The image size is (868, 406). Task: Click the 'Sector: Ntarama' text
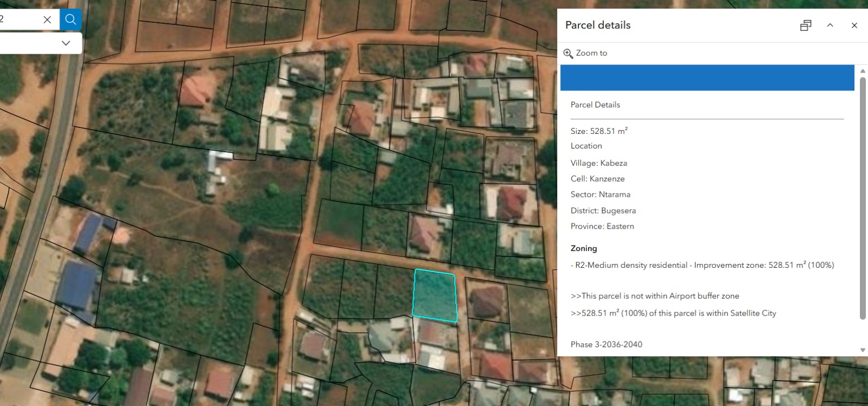(601, 195)
